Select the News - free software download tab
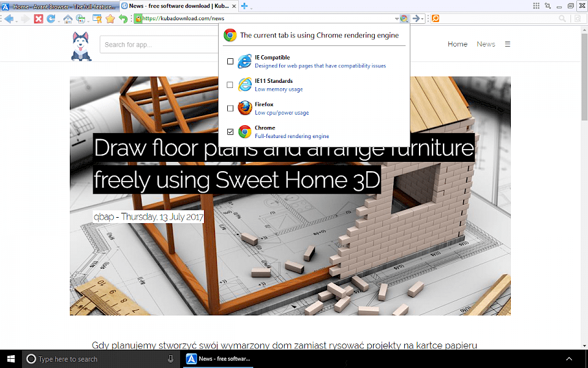This screenshot has width=588, height=368. click(x=179, y=6)
